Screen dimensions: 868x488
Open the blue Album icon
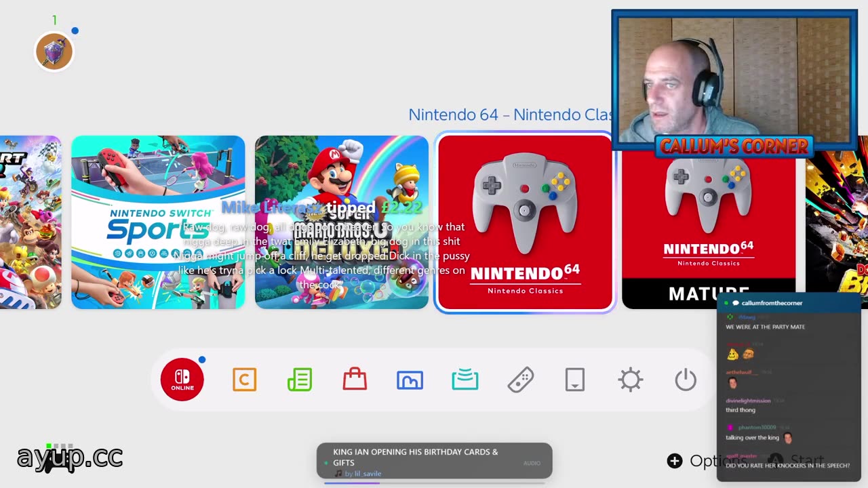pyautogui.click(x=410, y=380)
